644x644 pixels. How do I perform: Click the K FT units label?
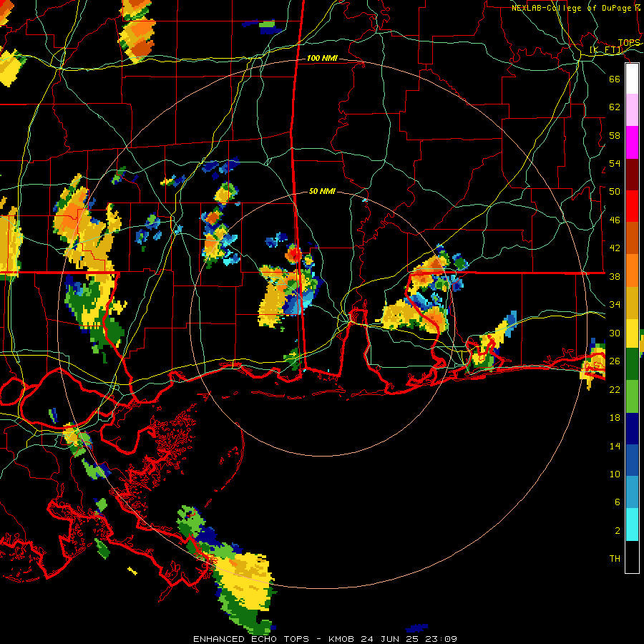tap(606, 50)
